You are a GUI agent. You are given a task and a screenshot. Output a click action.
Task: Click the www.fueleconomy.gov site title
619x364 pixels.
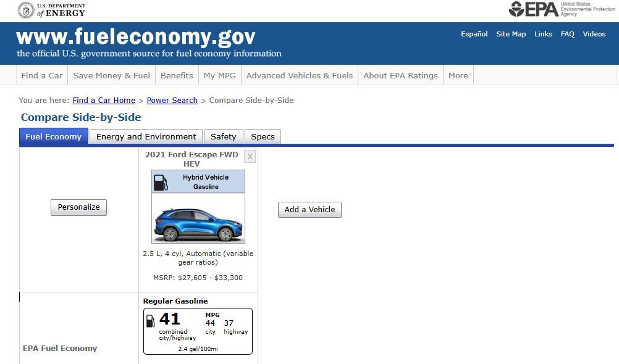136,37
